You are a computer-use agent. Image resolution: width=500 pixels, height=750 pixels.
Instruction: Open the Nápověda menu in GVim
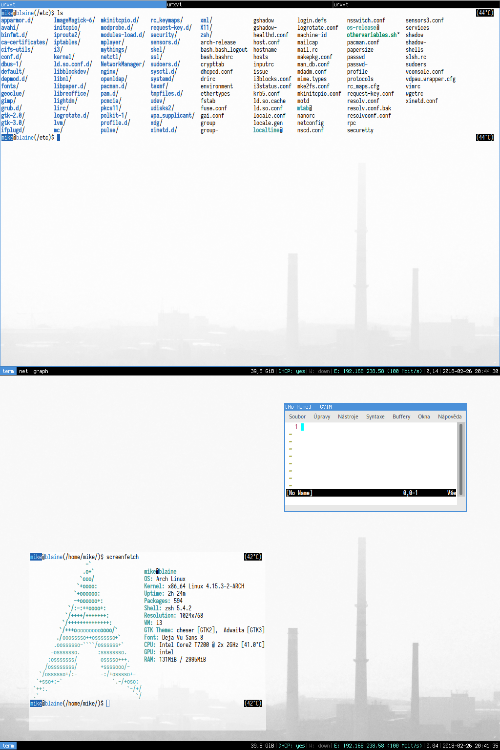[x=450, y=417]
